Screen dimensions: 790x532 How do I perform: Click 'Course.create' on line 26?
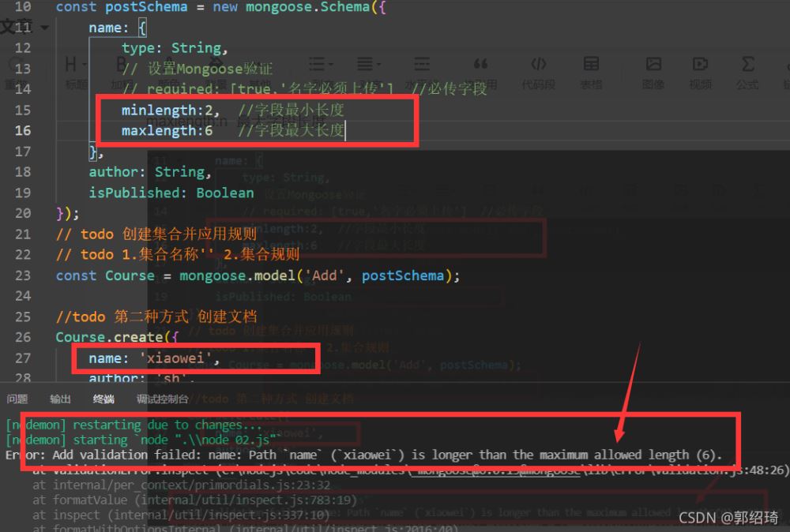coord(109,337)
